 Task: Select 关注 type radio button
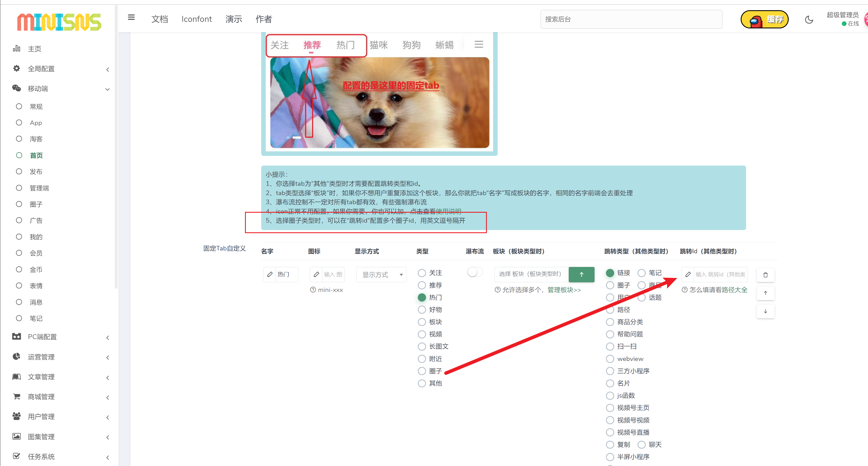[x=421, y=273]
